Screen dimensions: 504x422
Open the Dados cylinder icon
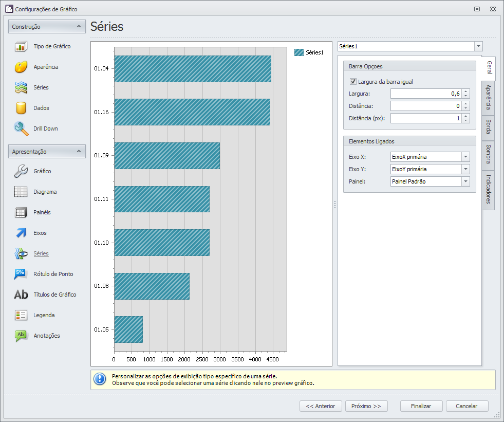pos(21,108)
